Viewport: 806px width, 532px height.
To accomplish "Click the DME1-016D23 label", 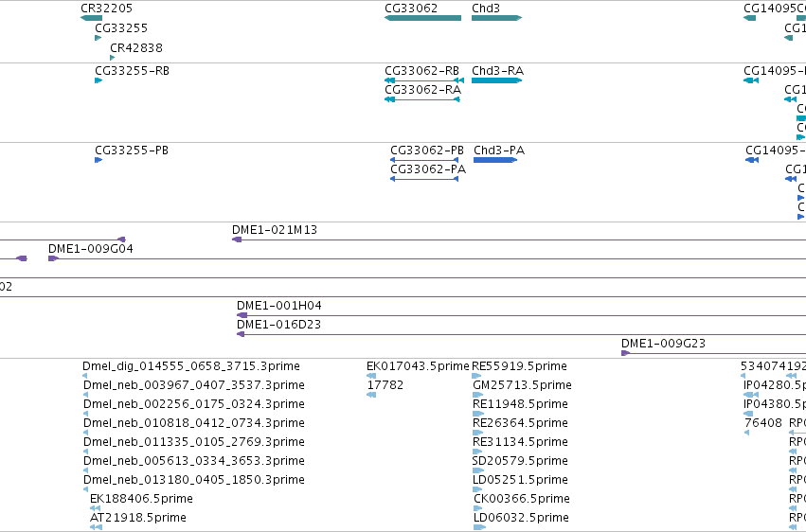I will point(278,325).
